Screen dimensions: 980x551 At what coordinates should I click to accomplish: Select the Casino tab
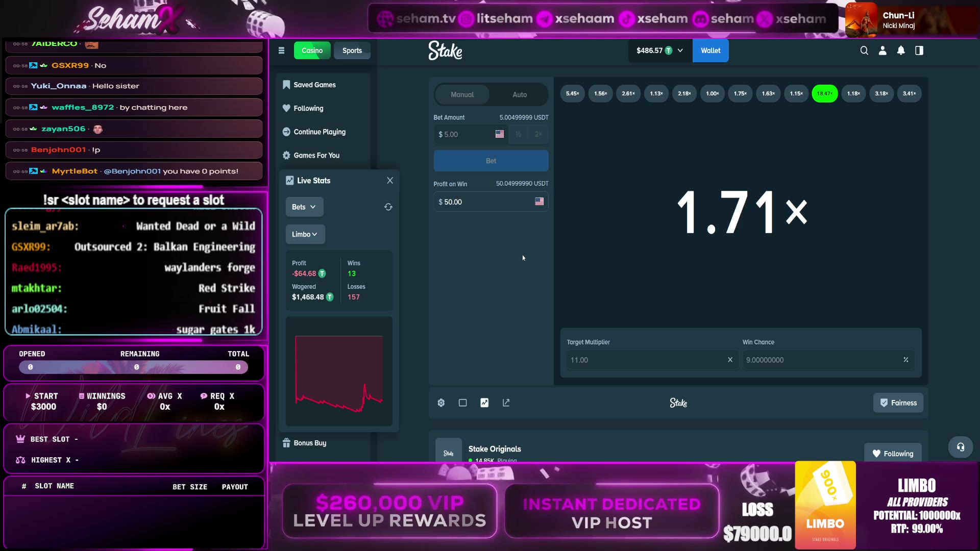click(x=312, y=51)
